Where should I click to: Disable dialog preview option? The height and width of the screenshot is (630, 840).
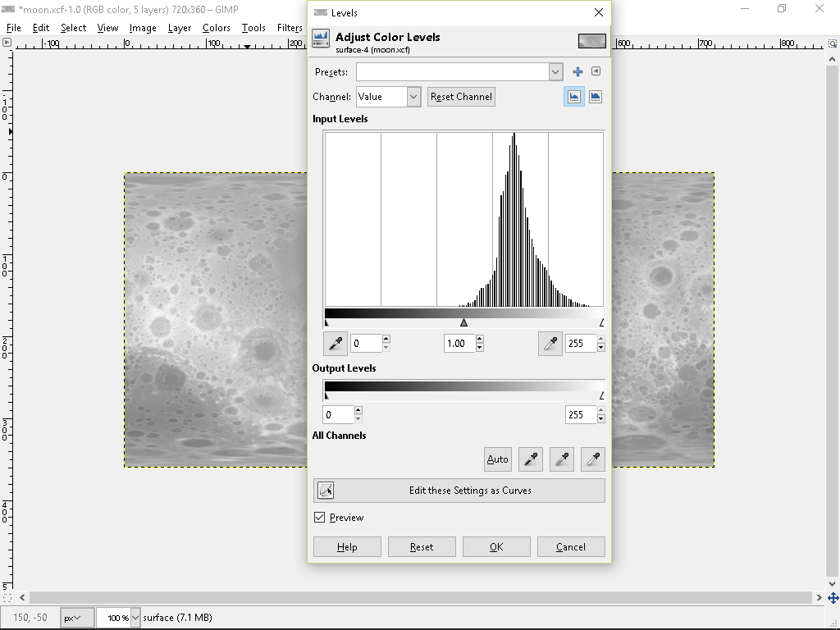coord(319,517)
